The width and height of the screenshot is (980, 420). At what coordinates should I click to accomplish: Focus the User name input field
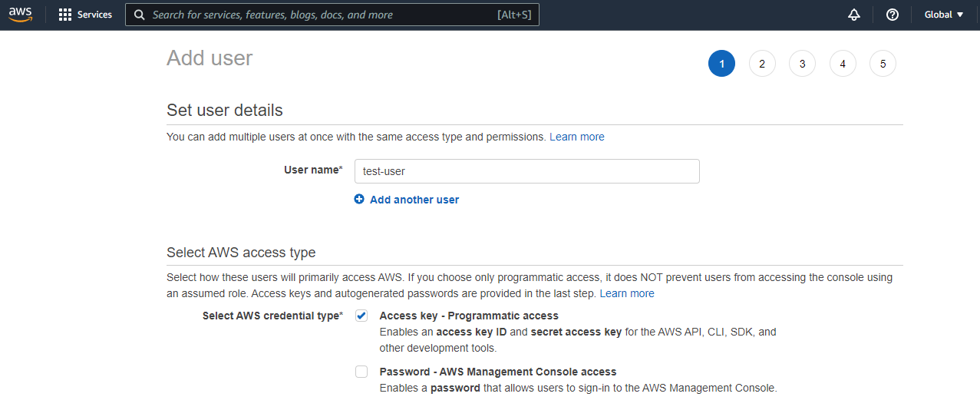(527, 171)
